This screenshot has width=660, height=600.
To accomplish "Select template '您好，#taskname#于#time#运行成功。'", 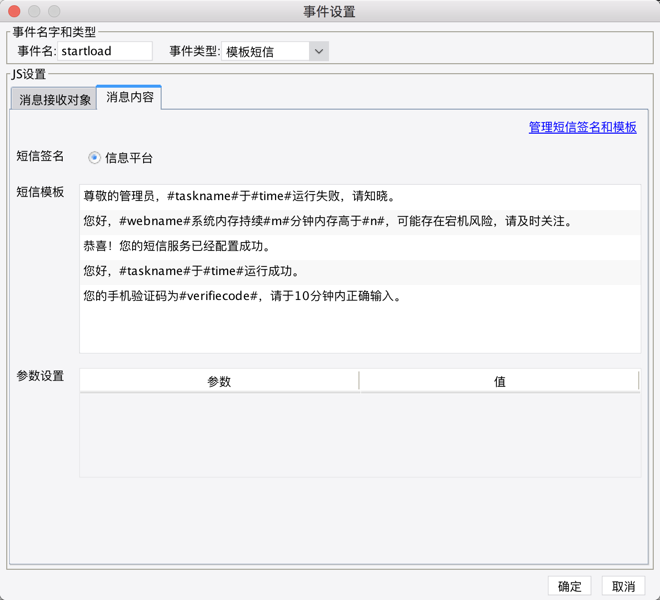I will coord(360,271).
